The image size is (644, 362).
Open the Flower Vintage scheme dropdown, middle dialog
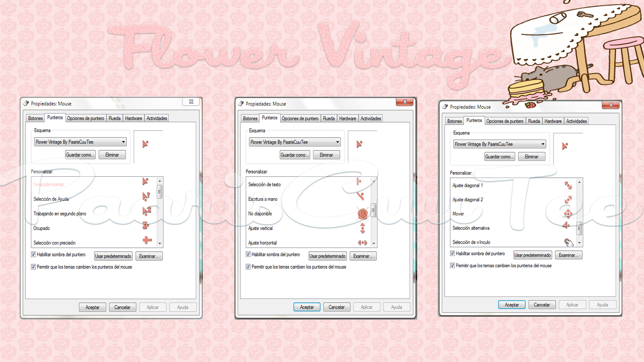[x=338, y=141]
